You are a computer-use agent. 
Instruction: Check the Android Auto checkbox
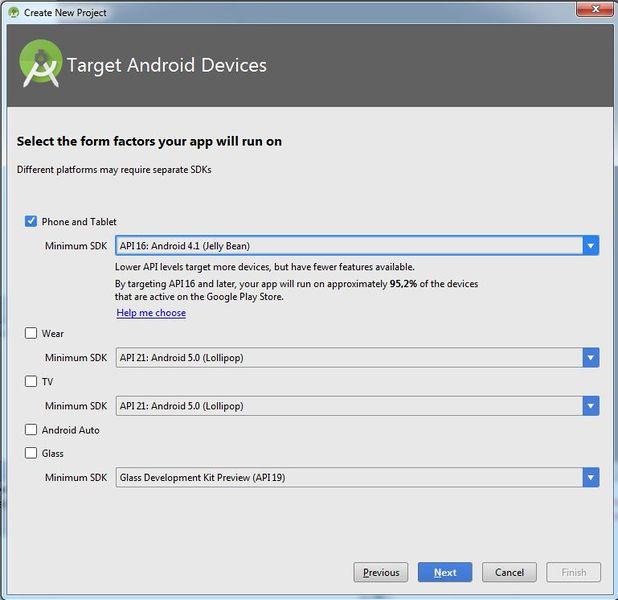(x=31, y=429)
